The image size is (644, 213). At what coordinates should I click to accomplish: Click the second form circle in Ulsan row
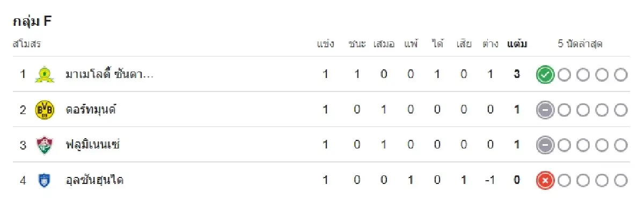click(x=564, y=181)
